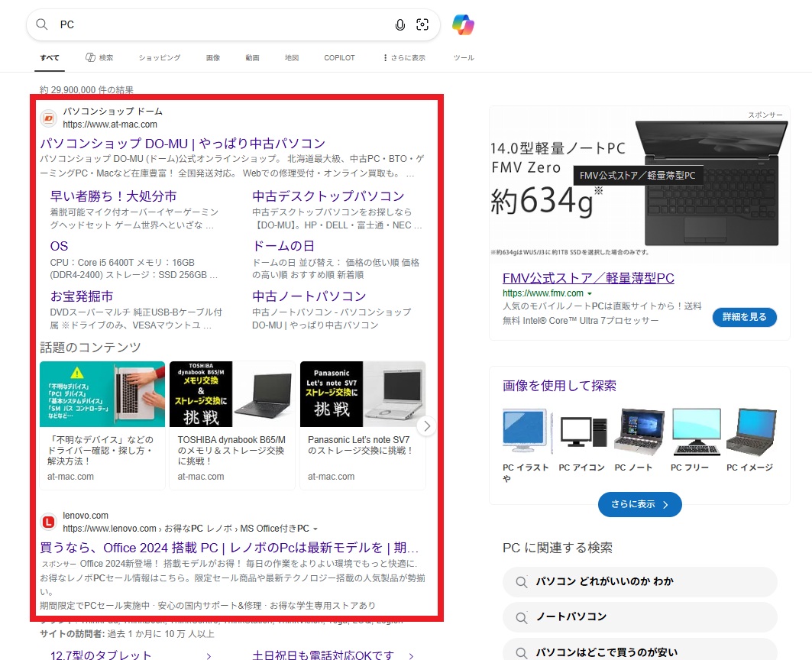
Task: Activate voice search microphone icon
Action: point(400,25)
